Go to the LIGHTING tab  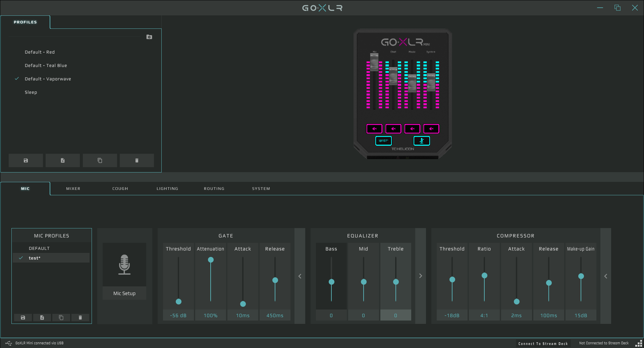pyautogui.click(x=167, y=189)
